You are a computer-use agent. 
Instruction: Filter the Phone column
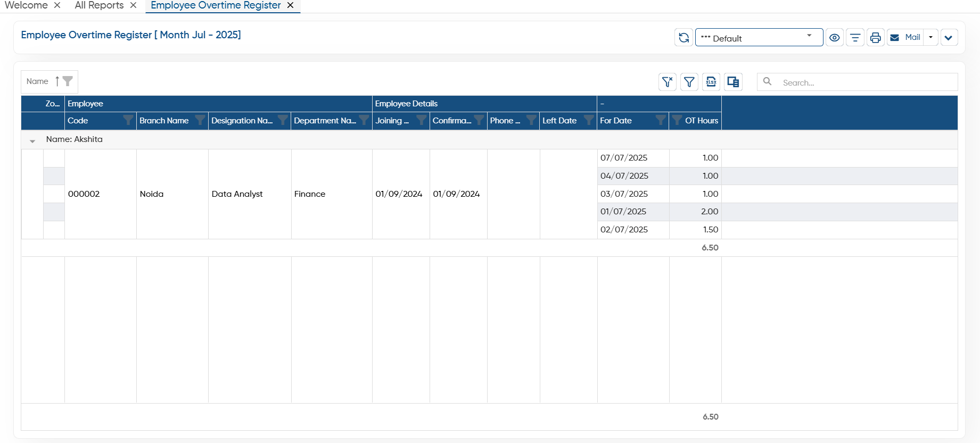(531, 120)
